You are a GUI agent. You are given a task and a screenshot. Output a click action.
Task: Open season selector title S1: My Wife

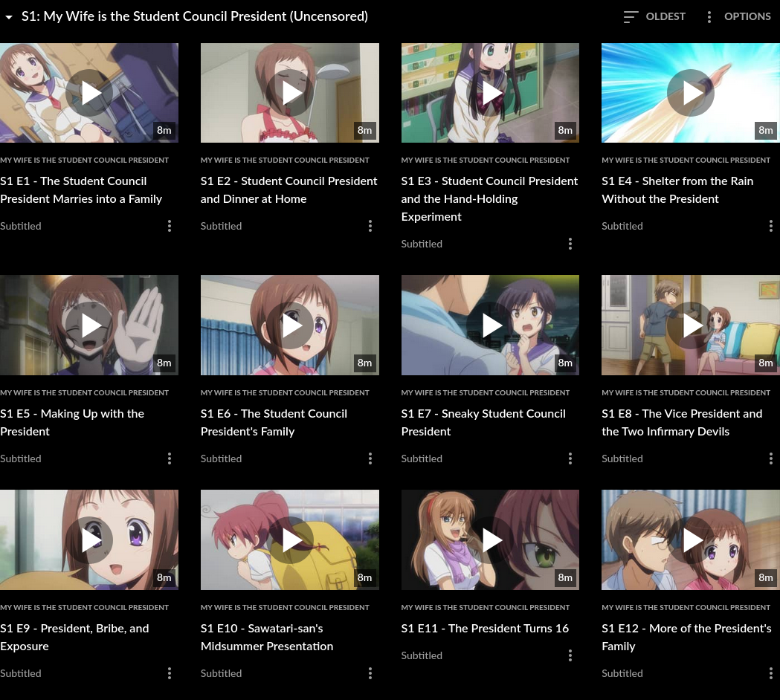195,16
